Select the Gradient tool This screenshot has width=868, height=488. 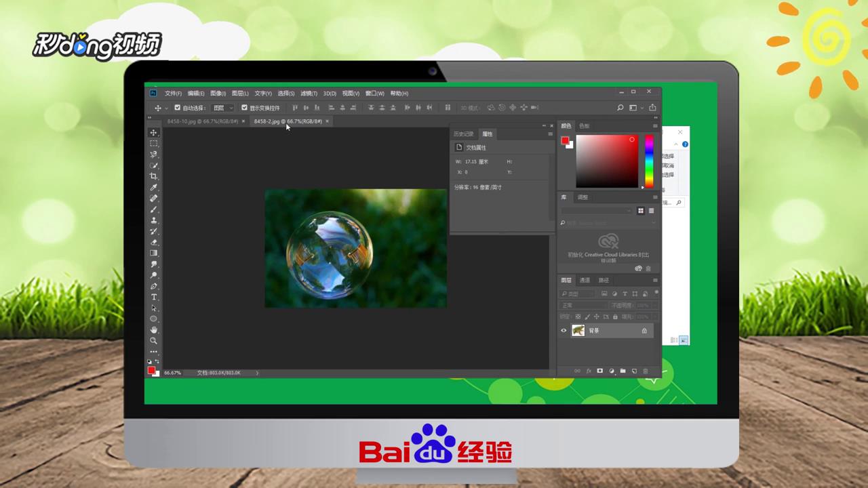click(x=154, y=253)
